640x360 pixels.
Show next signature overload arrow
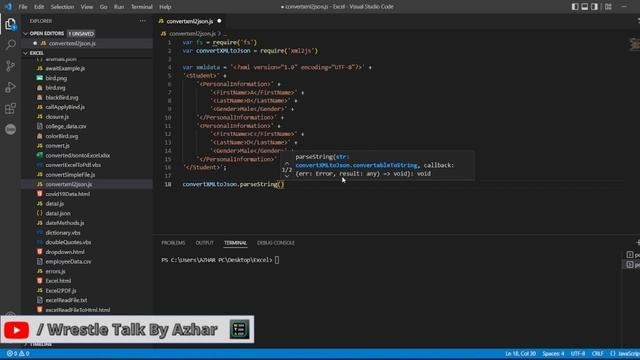click(x=287, y=176)
